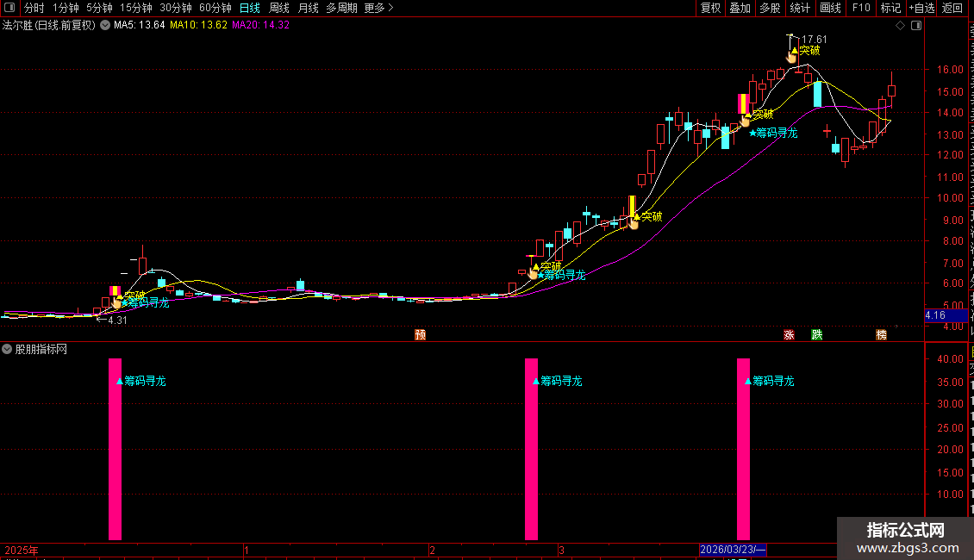Switch to the 60分钟 period tab

tap(215, 8)
